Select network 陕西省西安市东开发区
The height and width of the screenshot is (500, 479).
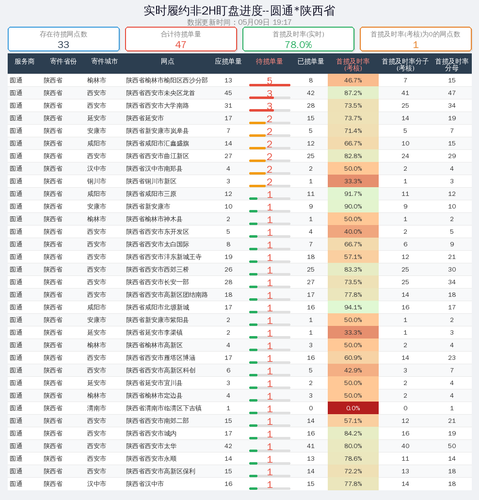pyautogui.click(x=157, y=232)
